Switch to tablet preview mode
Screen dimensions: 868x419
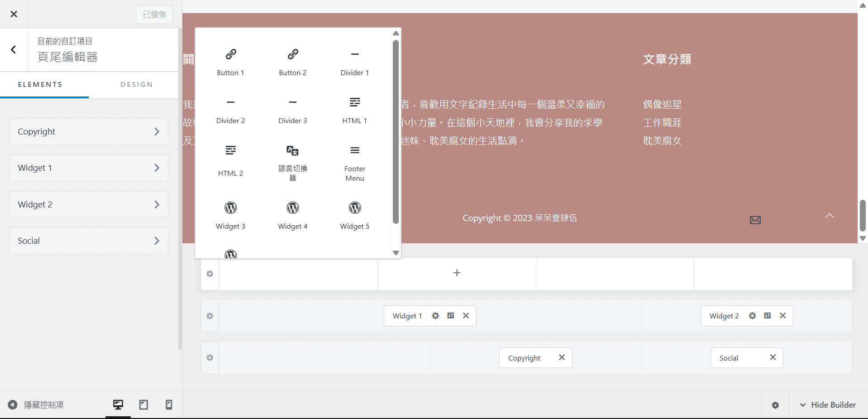[143, 405]
